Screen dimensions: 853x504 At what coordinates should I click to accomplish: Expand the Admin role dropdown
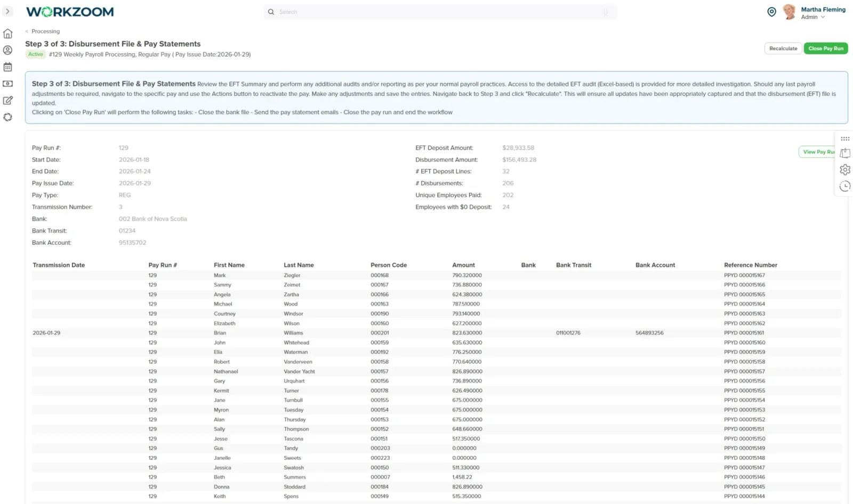812,17
